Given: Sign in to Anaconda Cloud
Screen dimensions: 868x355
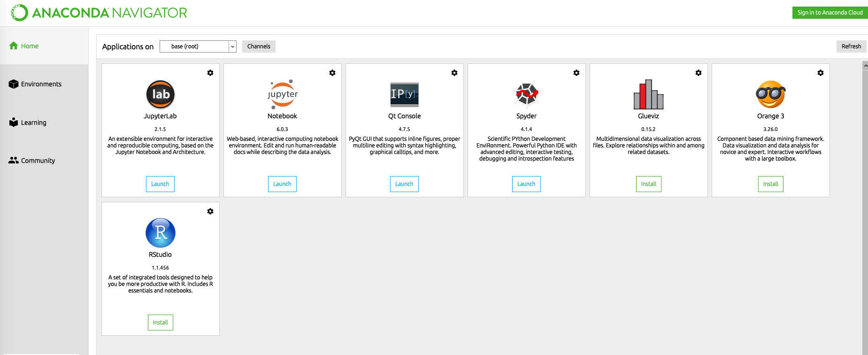Looking at the screenshot, I should click(830, 13).
